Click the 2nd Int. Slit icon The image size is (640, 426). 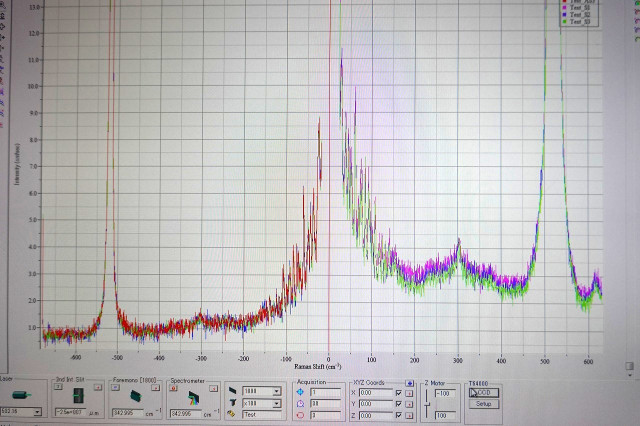76,395
